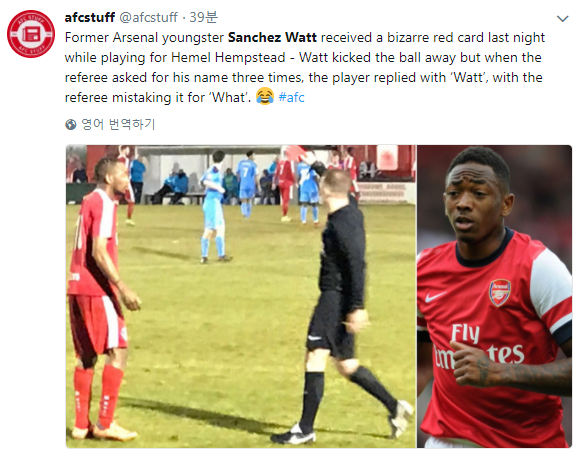Click the blue number 7 player in the background

246,182
